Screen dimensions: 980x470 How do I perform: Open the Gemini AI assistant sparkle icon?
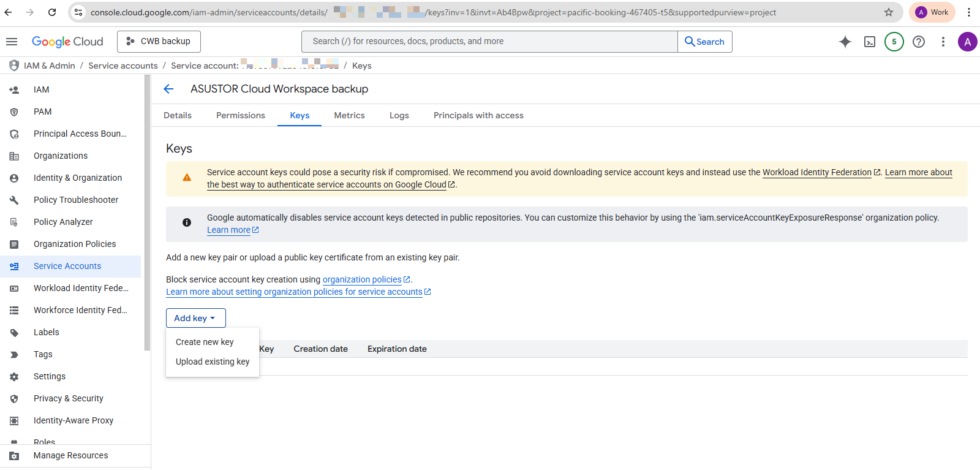tap(845, 42)
